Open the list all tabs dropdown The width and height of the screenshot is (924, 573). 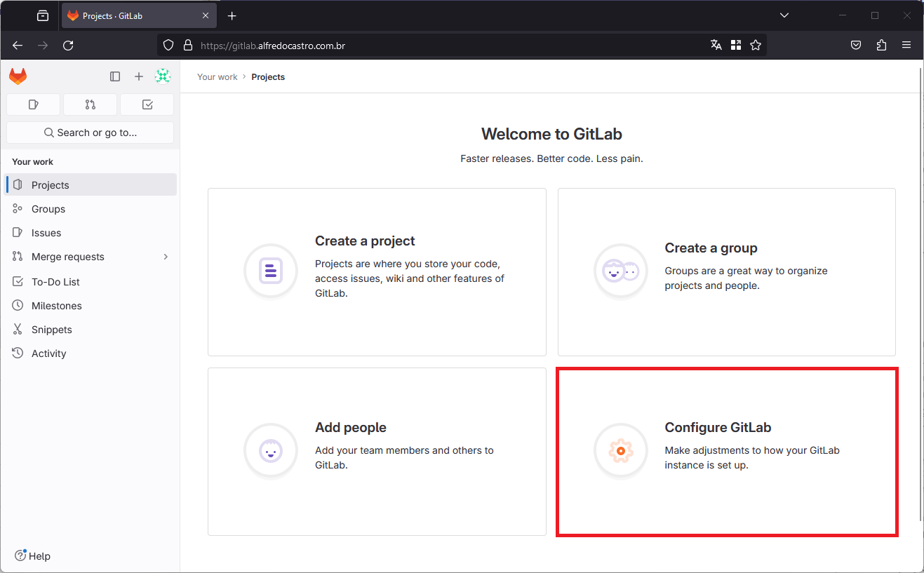[784, 15]
